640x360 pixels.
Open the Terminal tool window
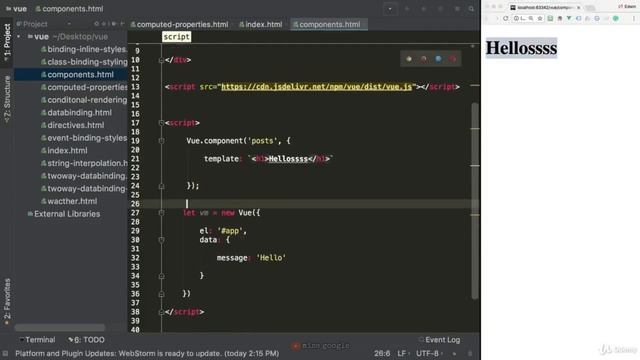click(37, 340)
